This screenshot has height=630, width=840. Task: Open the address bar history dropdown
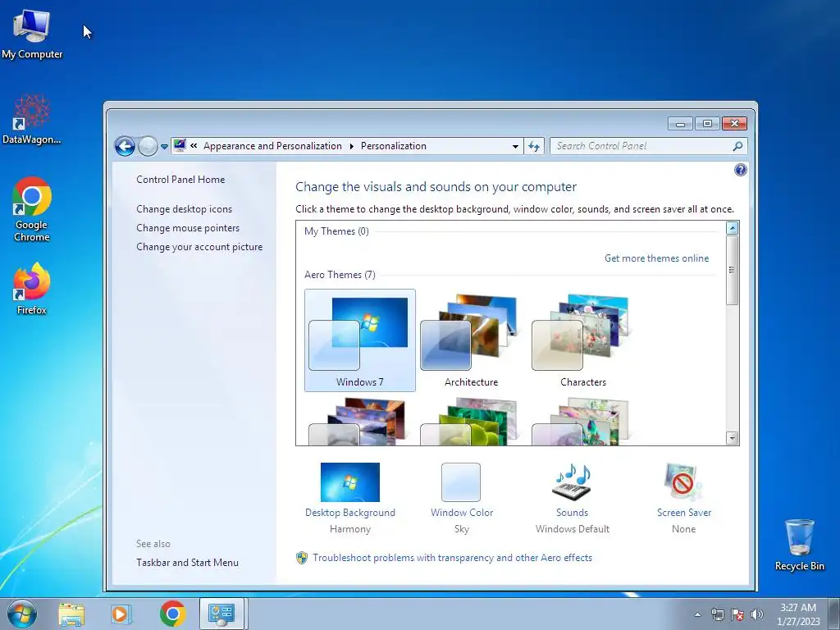515,146
